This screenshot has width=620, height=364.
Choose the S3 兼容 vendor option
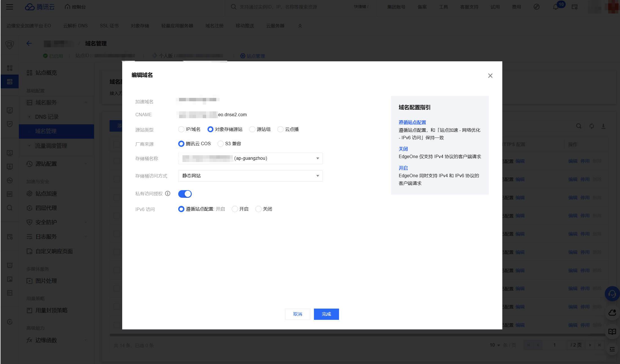point(220,144)
